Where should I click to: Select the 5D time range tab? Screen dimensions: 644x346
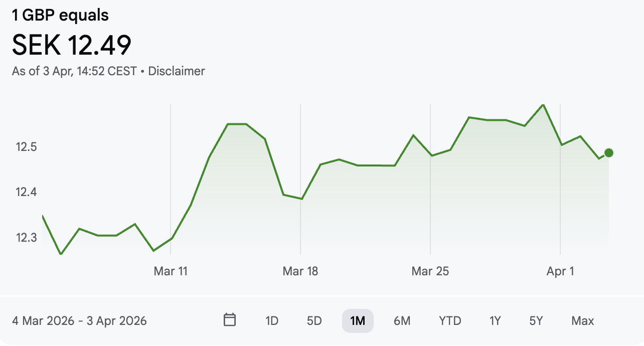point(314,321)
